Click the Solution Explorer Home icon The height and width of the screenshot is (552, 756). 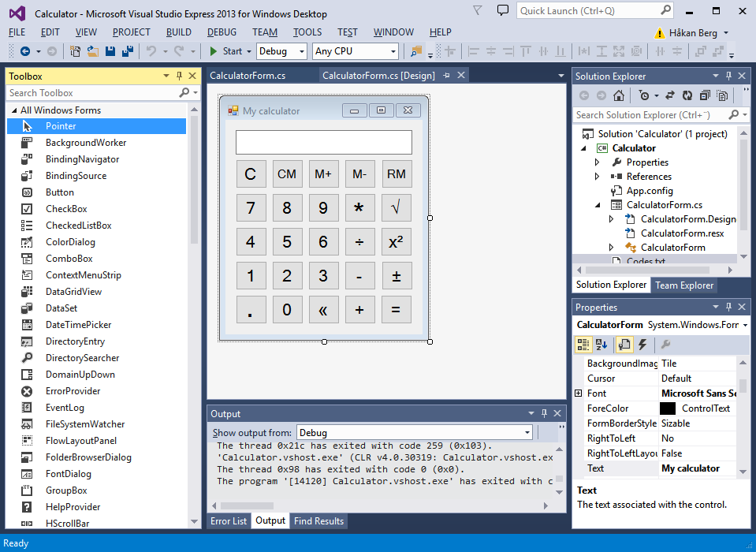tap(619, 95)
